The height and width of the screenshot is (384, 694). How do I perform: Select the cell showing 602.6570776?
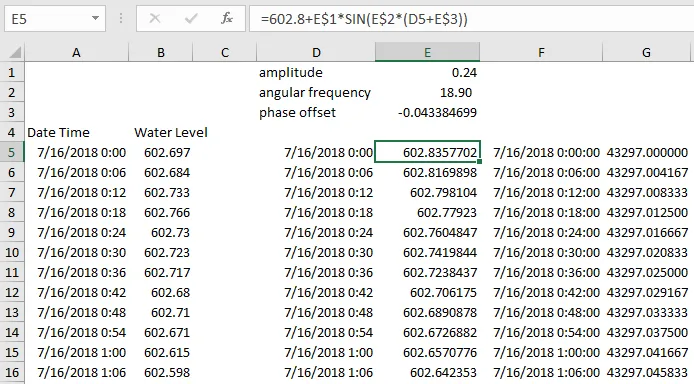tap(427, 353)
